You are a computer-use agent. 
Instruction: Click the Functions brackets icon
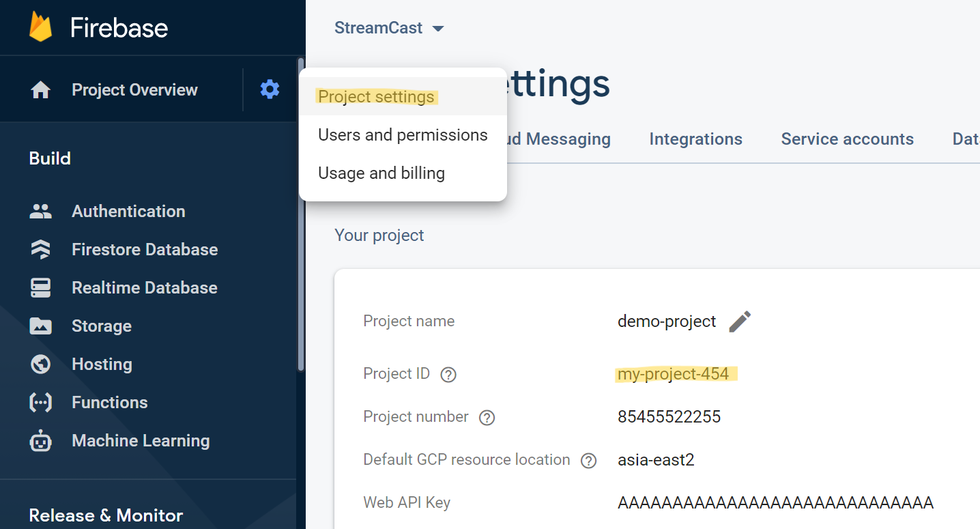click(x=41, y=403)
